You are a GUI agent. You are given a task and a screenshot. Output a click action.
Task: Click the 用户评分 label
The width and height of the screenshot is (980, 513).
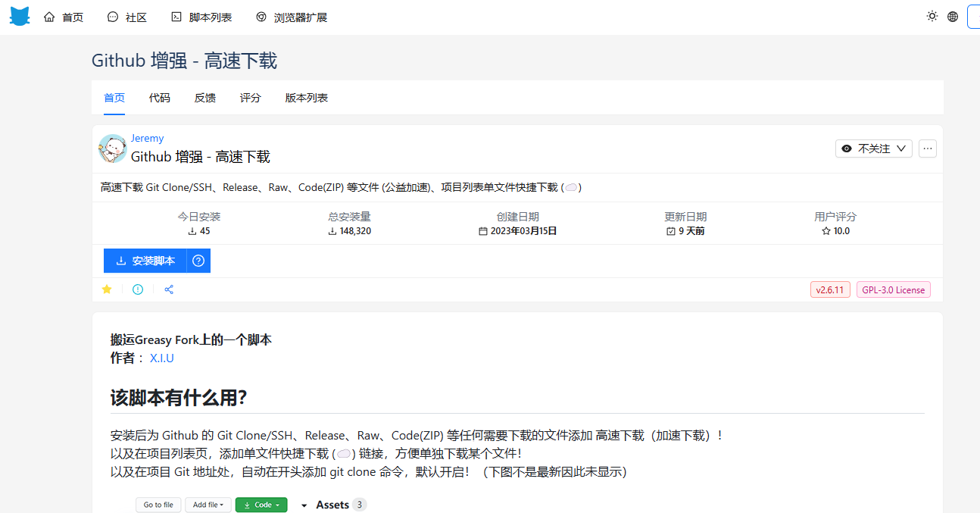[835, 217]
